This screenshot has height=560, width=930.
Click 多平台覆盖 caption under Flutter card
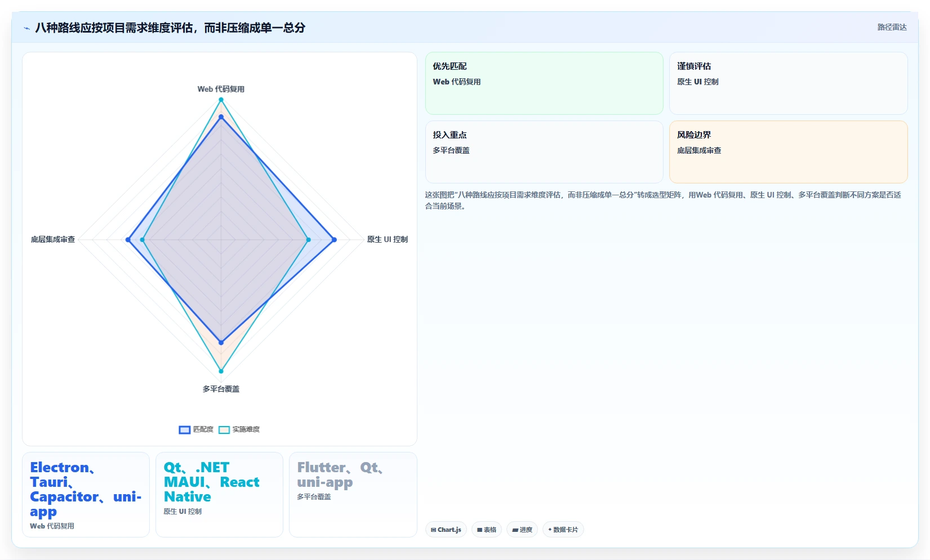point(314,497)
